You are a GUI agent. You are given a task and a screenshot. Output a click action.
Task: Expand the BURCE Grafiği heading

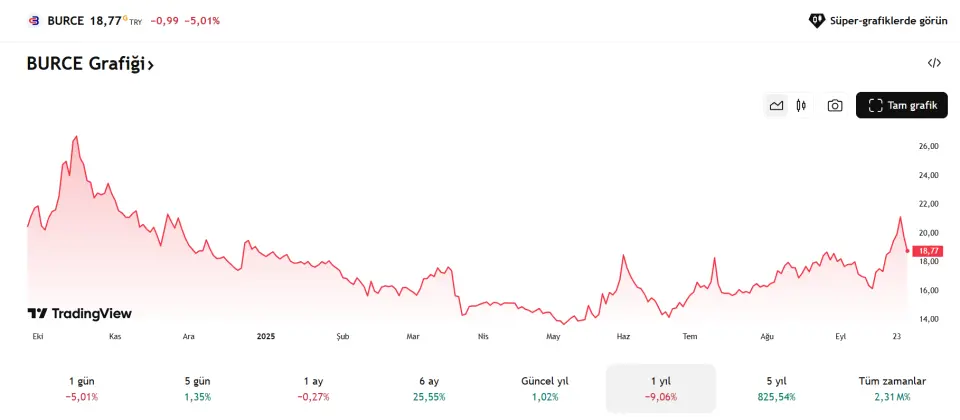pyautogui.click(x=90, y=64)
